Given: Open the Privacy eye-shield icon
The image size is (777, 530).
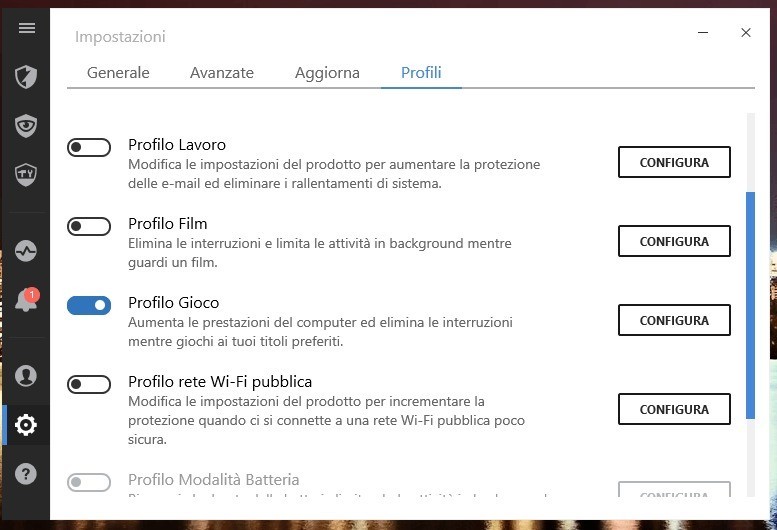Looking at the screenshot, I should [x=26, y=126].
